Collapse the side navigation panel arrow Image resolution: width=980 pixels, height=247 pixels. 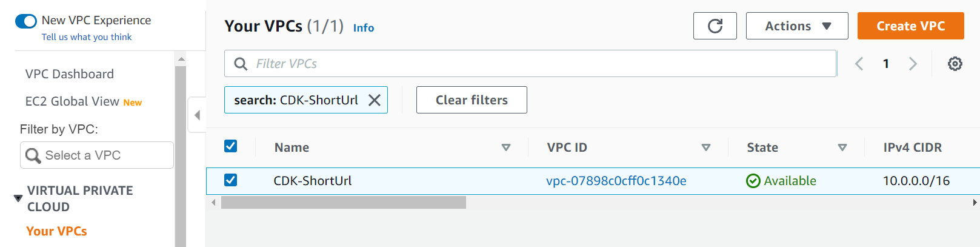point(197,115)
